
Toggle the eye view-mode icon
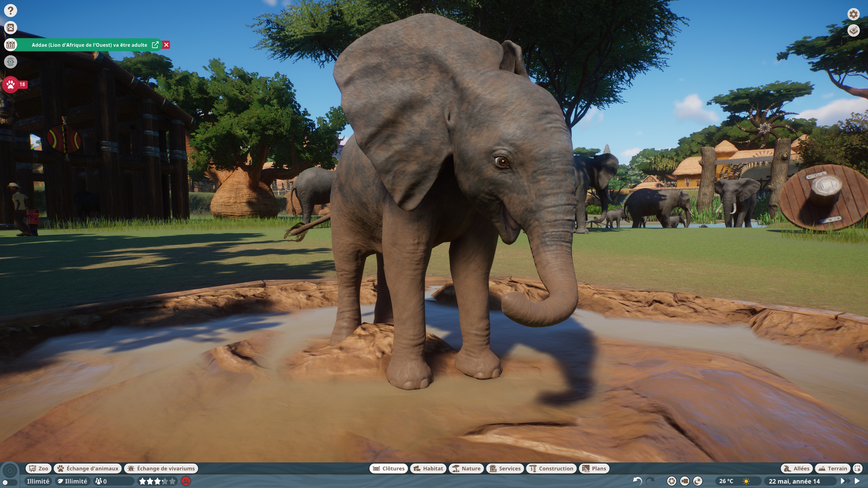click(11, 62)
